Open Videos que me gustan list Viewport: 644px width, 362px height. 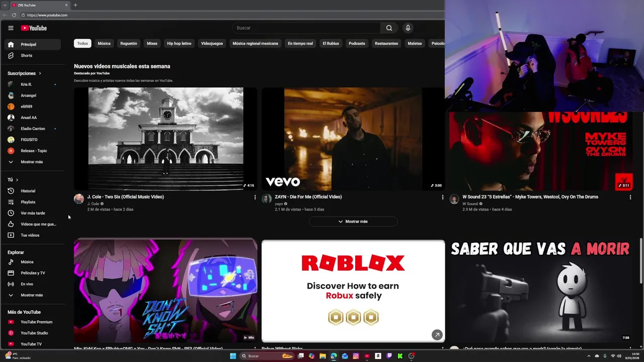point(33,224)
